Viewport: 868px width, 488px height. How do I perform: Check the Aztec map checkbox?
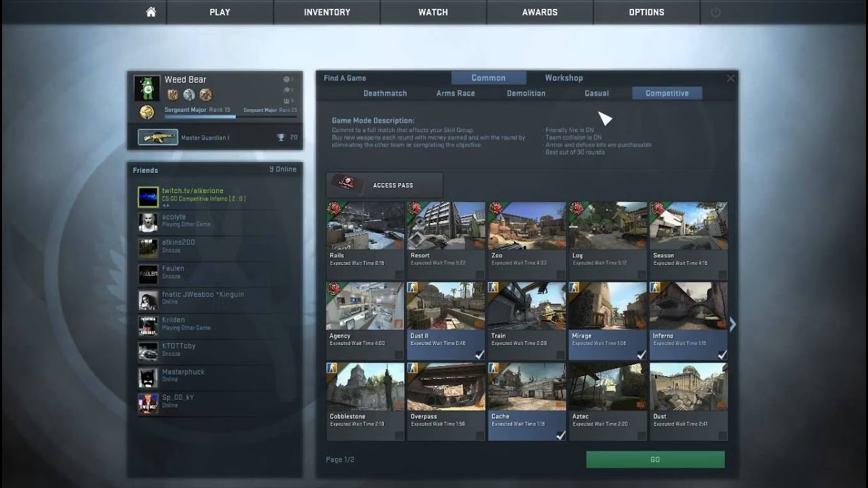coord(642,436)
